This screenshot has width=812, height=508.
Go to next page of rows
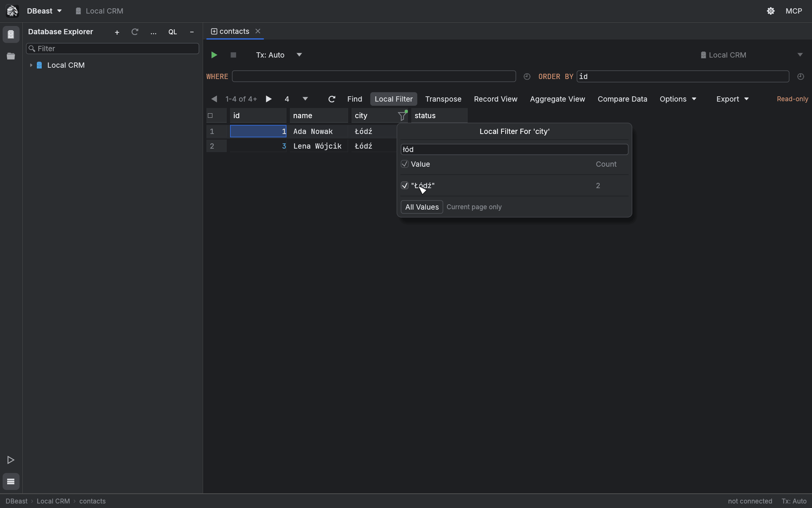click(268, 99)
